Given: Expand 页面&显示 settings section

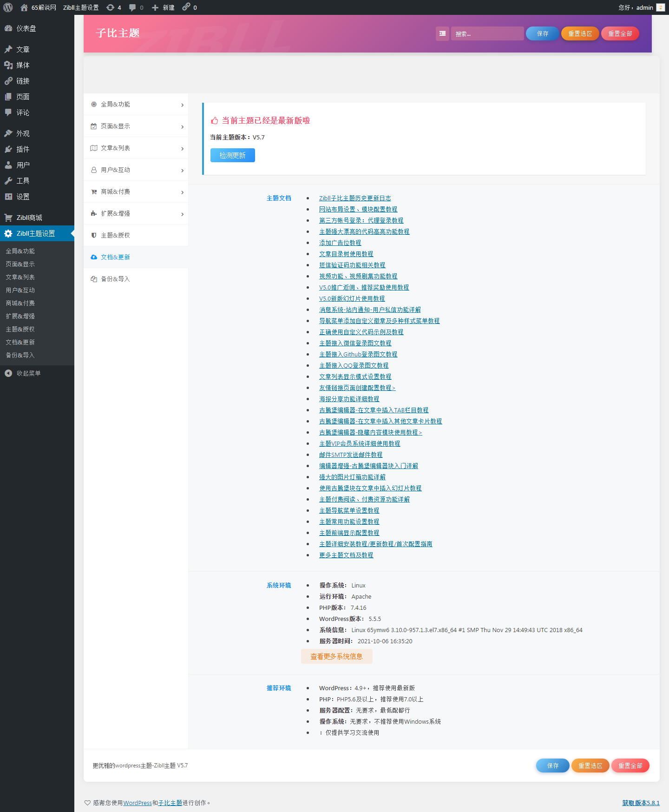Looking at the screenshot, I should tap(136, 126).
